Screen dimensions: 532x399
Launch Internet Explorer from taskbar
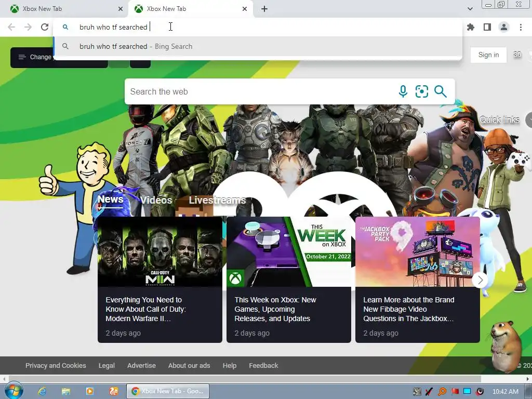point(42,391)
